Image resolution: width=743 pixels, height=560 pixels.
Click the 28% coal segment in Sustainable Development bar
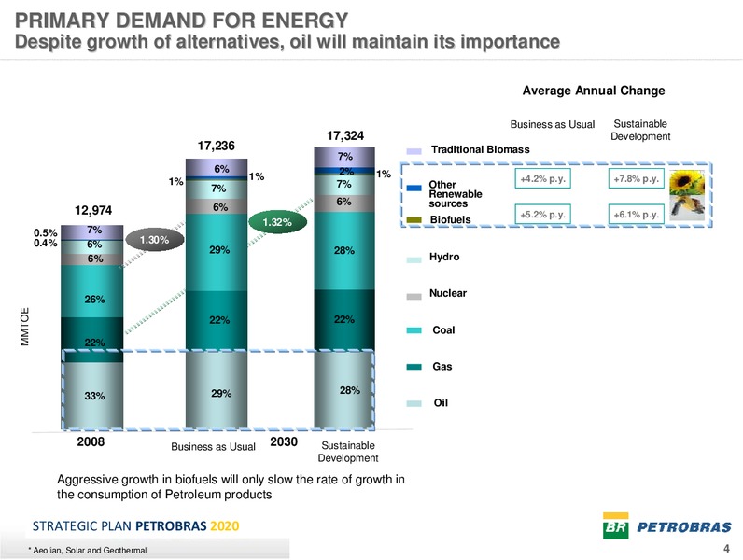(x=344, y=251)
